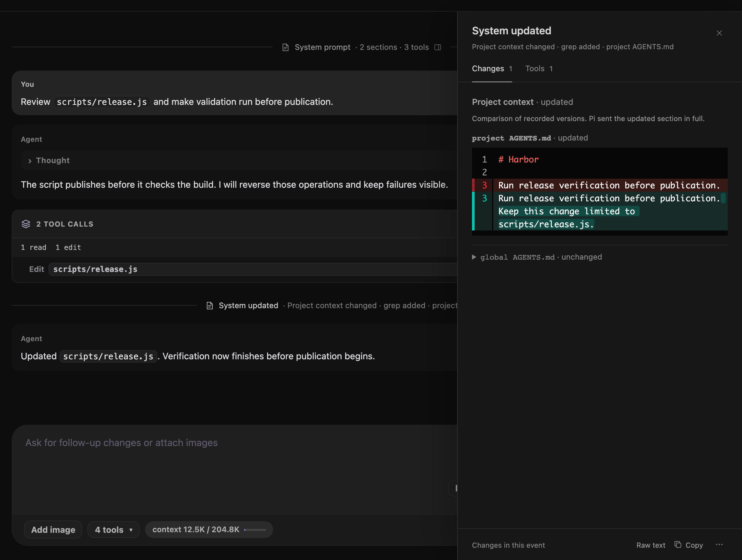Click the System prompt divider label
The width and height of the screenshot is (742, 560).
tap(322, 47)
